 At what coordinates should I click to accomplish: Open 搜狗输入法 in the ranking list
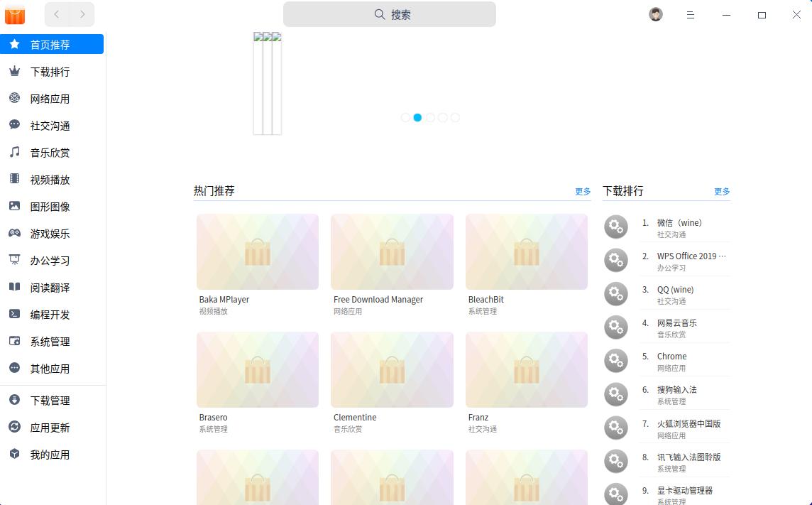677,389
